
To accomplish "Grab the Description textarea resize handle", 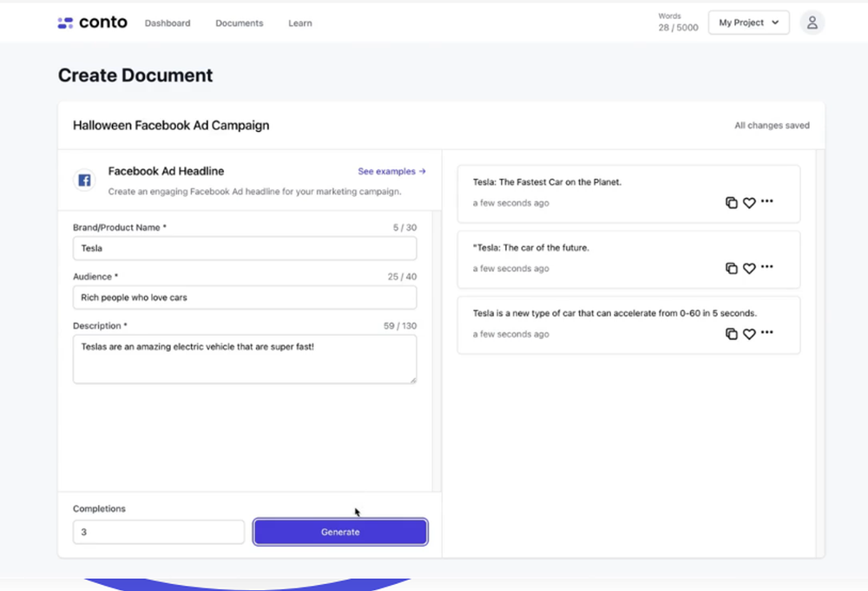I will [413, 380].
